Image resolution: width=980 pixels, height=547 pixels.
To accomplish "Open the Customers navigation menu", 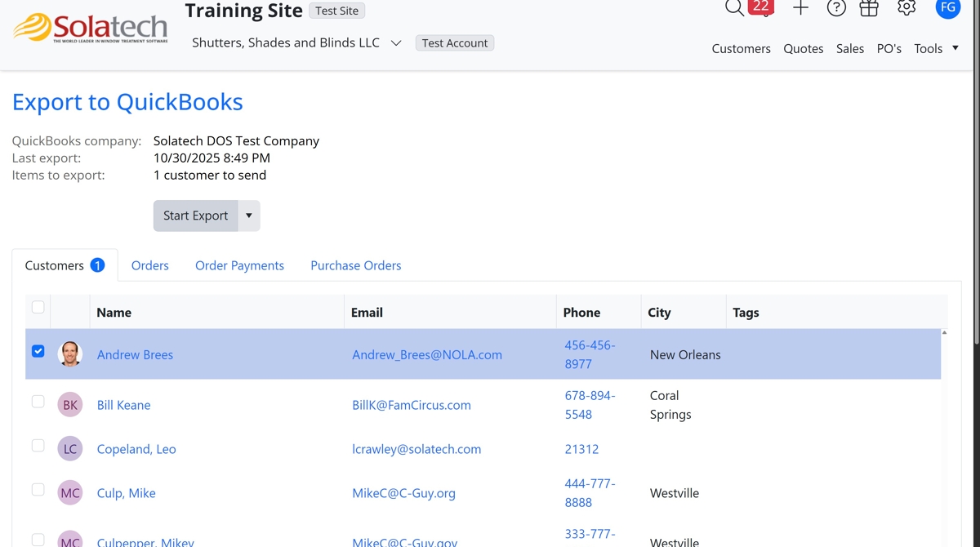I will tap(741, 48).
